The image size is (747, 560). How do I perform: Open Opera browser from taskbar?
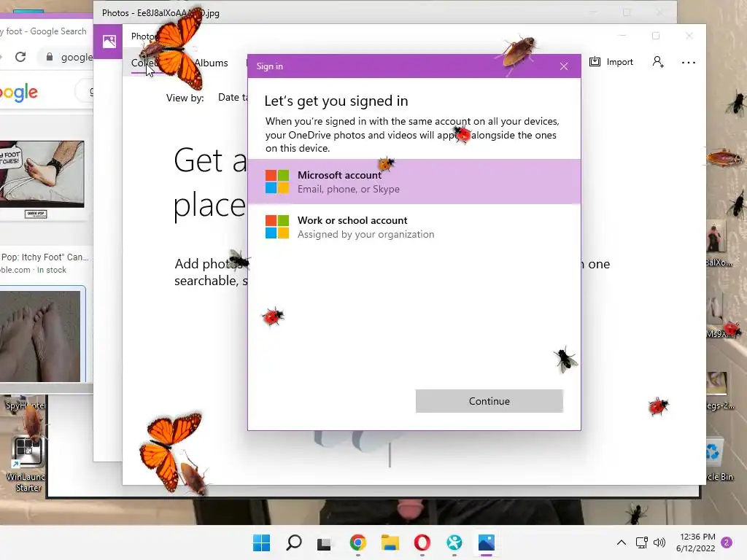click(422, 542)
